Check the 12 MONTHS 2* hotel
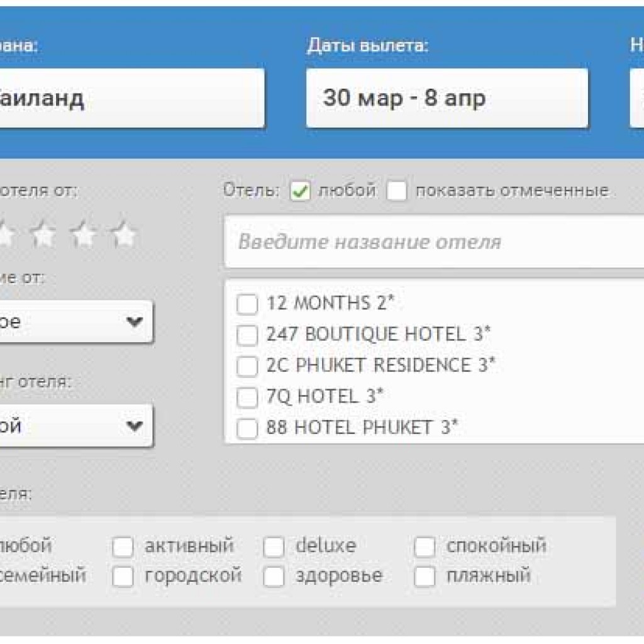This screenshot has height=644, width=644. 247,304
